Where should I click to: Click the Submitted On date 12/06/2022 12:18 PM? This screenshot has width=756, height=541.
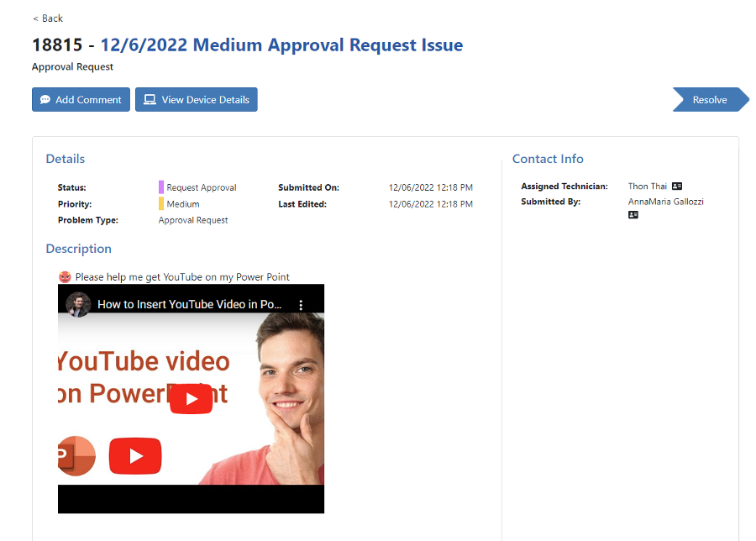(431, 187)
